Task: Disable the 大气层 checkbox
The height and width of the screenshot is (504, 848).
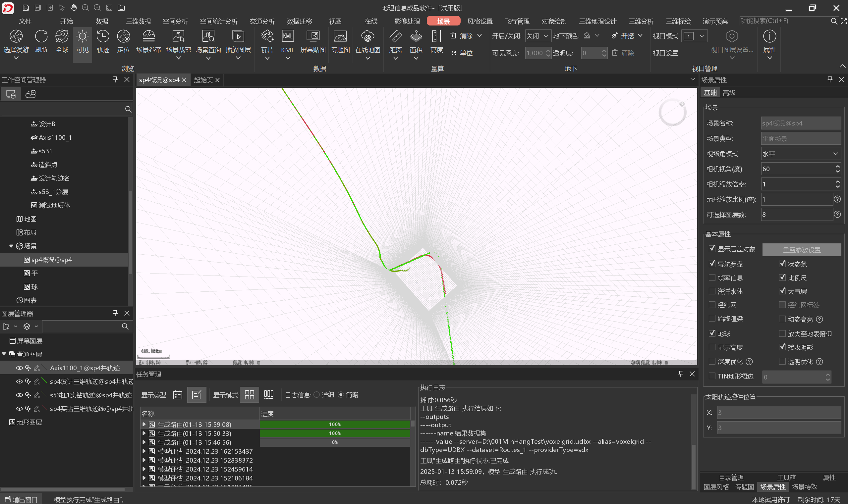Action: [x=783, y=291]
